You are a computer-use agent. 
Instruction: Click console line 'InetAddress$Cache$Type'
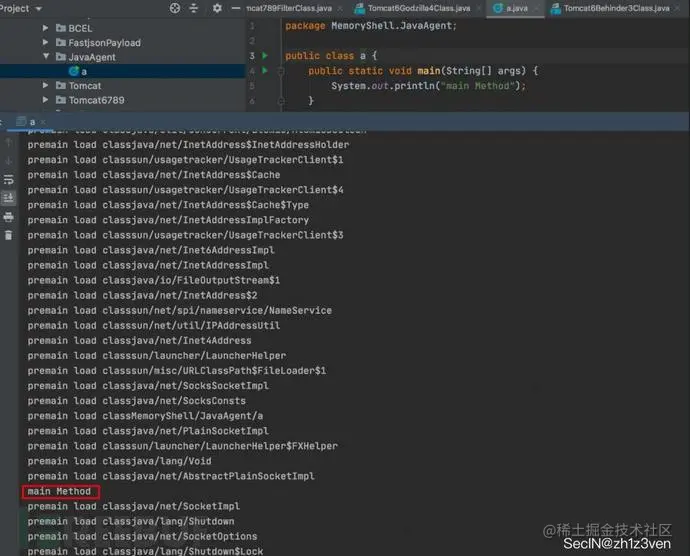[168, 205]
